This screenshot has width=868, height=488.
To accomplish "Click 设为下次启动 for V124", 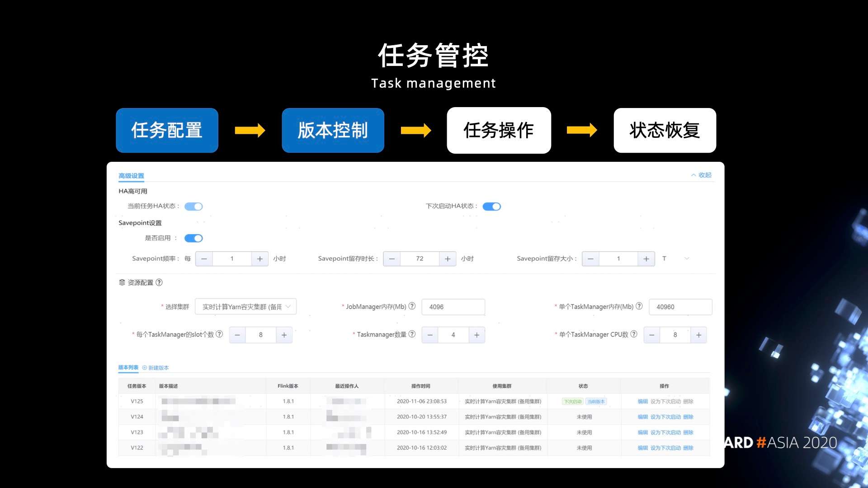I will pos(665,417).
